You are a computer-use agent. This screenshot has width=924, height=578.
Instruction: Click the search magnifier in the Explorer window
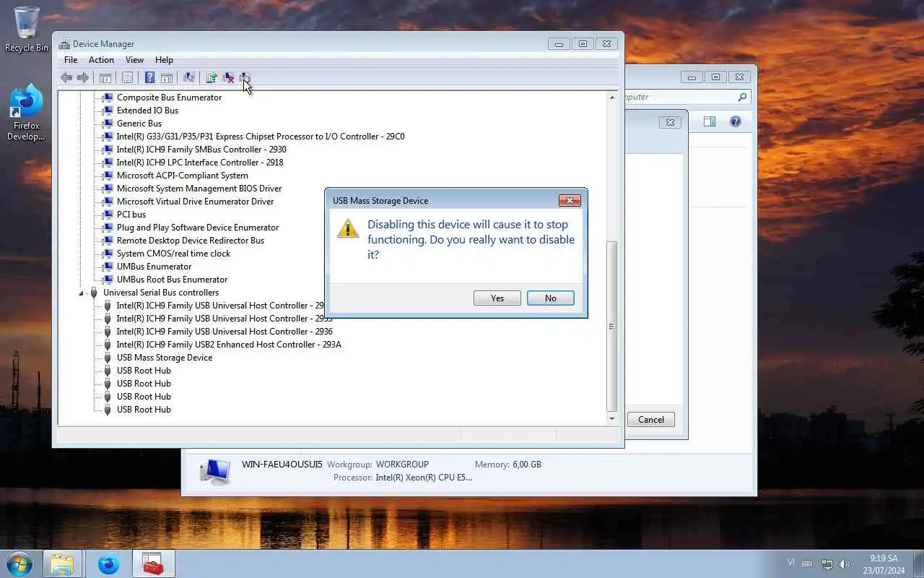tap(742, 97)
